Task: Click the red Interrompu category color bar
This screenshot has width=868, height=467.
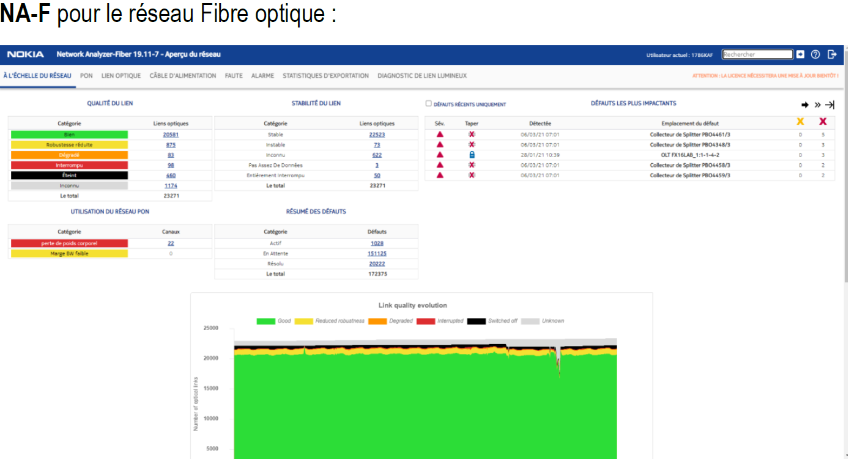Action: click(x=69, y=166)
